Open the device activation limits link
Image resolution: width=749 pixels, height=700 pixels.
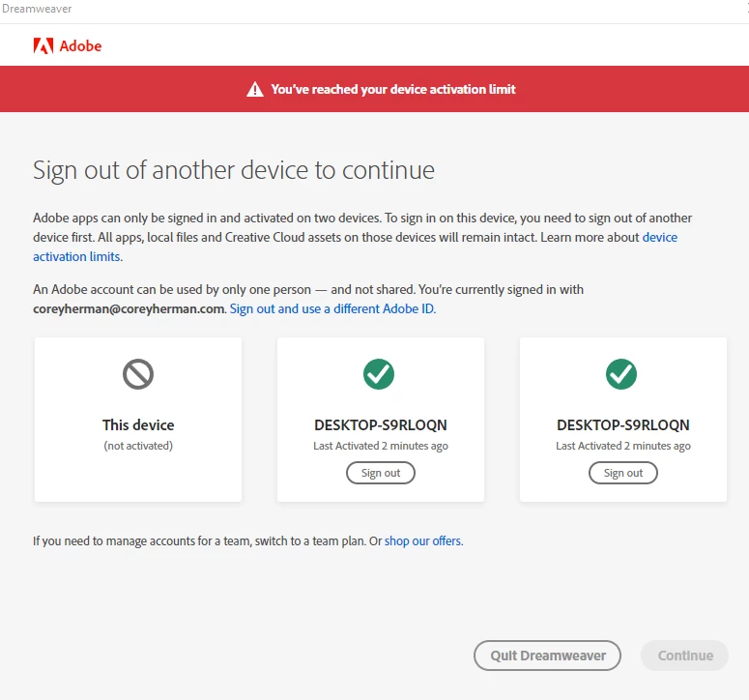click(x=660, y=238)
